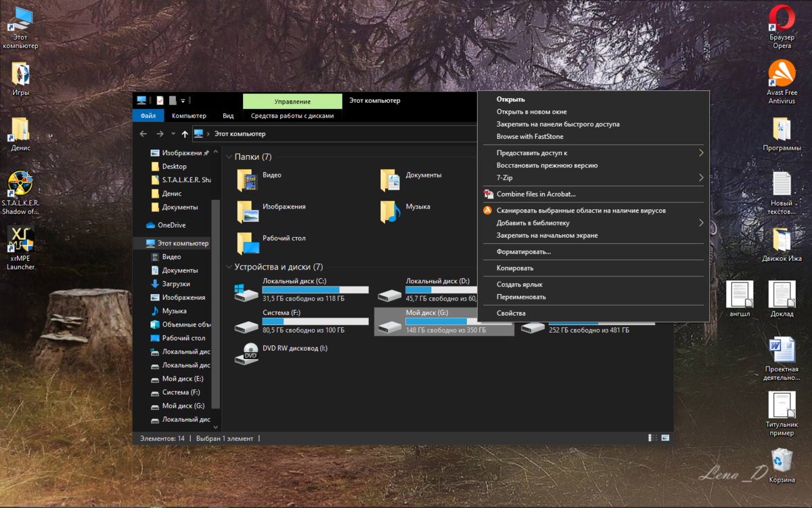The height and width of the screenshot is (508, 812).
Task: Select the Доклад file on the desktop
Action: coord(782,299)
